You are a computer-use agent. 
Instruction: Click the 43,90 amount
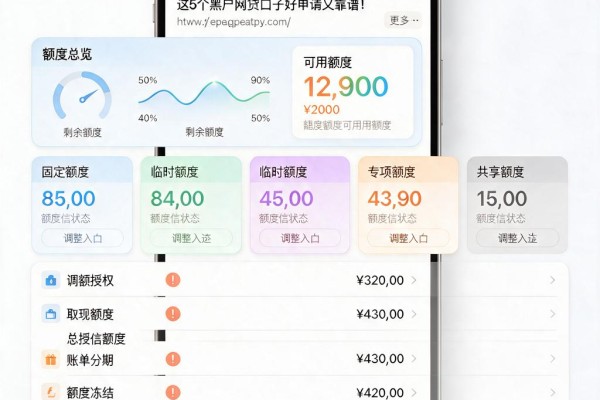pyautogui.click(x=395, y=199)
